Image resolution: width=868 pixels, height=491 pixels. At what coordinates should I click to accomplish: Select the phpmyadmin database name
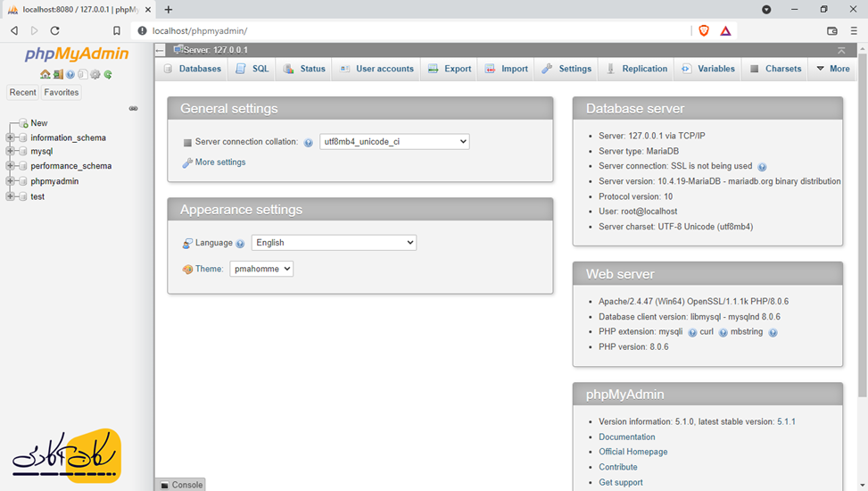click(x=54, y=181)
